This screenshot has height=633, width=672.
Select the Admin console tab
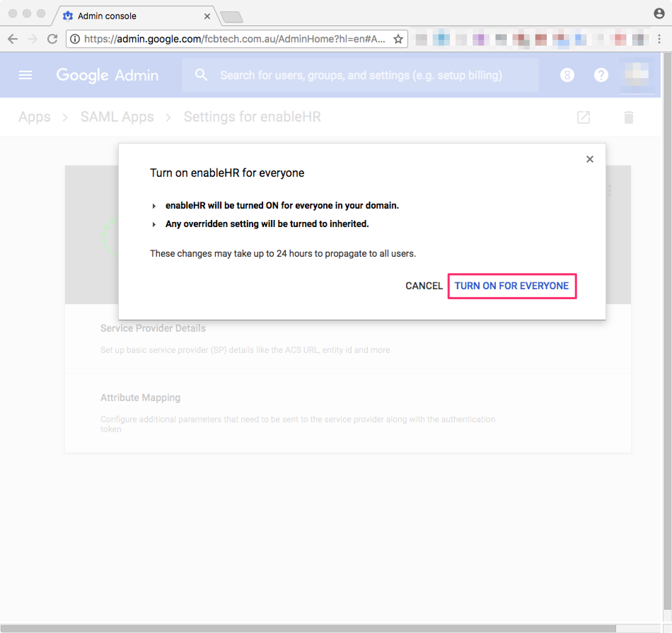pos(136,16)
